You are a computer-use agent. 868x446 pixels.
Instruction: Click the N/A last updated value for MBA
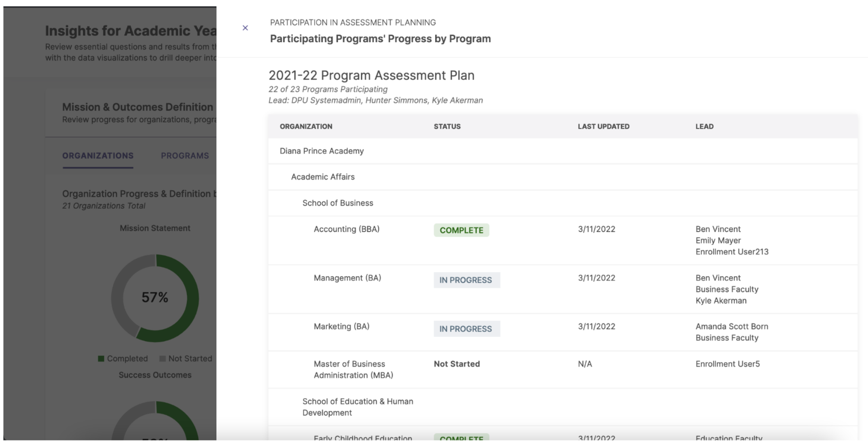click(x=585, y=364)
